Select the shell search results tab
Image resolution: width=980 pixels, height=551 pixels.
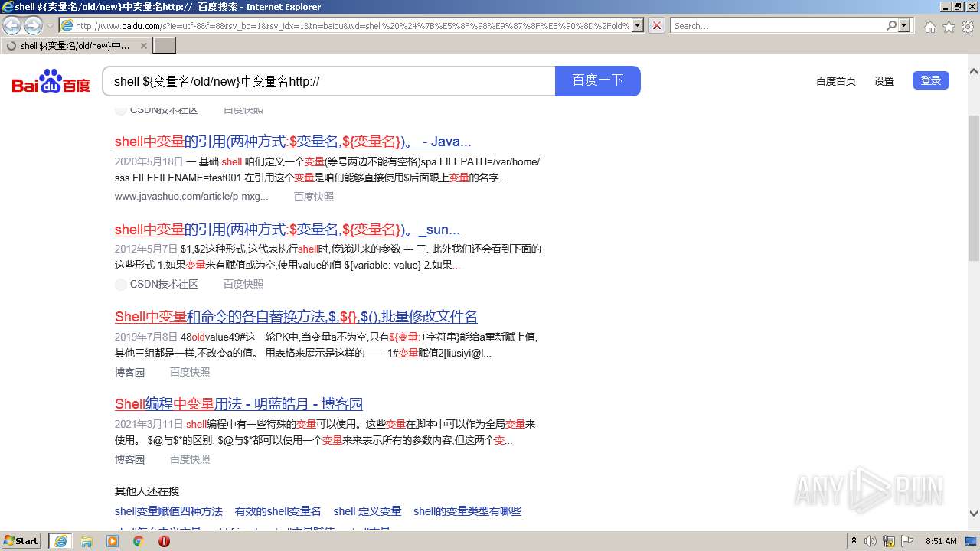[x=76, y=46]
